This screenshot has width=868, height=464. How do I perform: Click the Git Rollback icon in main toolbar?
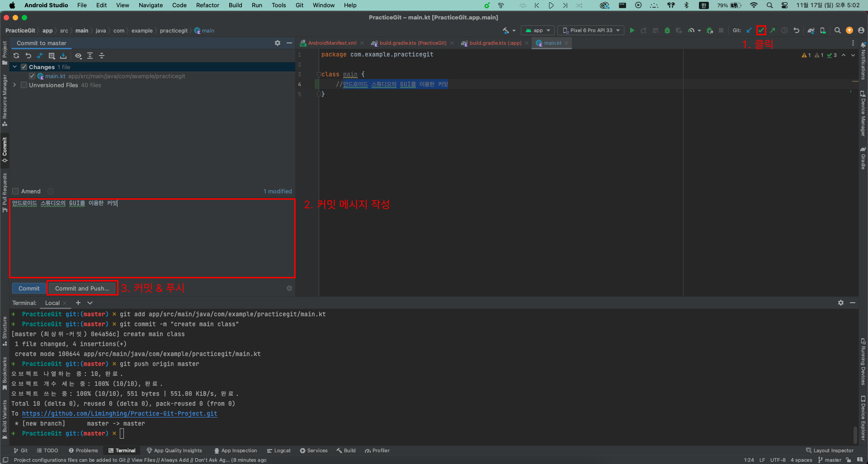click(796, 30)
